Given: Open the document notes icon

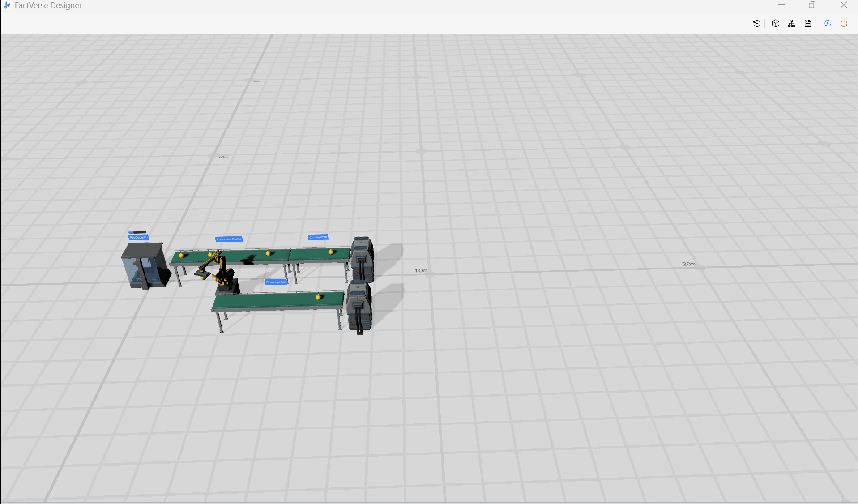Looking at the screenshot, I should click(808, 23).
